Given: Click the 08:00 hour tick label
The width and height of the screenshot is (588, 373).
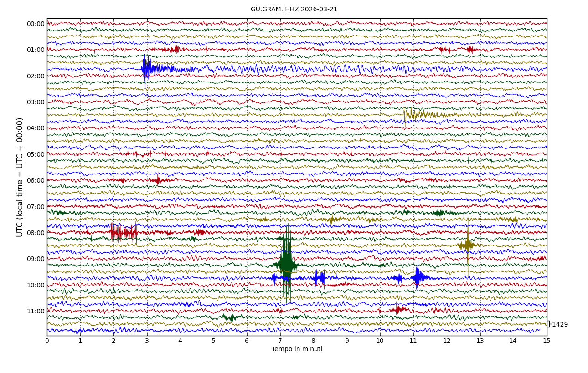Looking at the screenshot, I should coord(36,233).
